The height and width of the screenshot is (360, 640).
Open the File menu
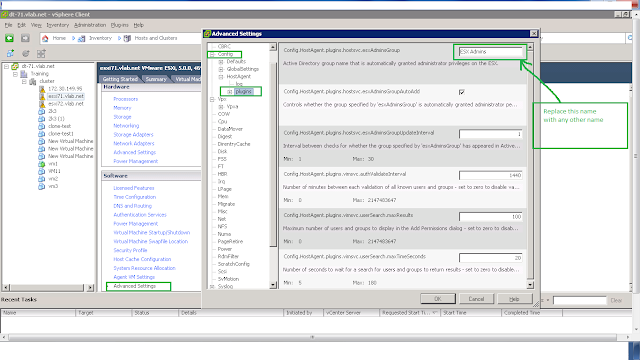coord(9,25)
